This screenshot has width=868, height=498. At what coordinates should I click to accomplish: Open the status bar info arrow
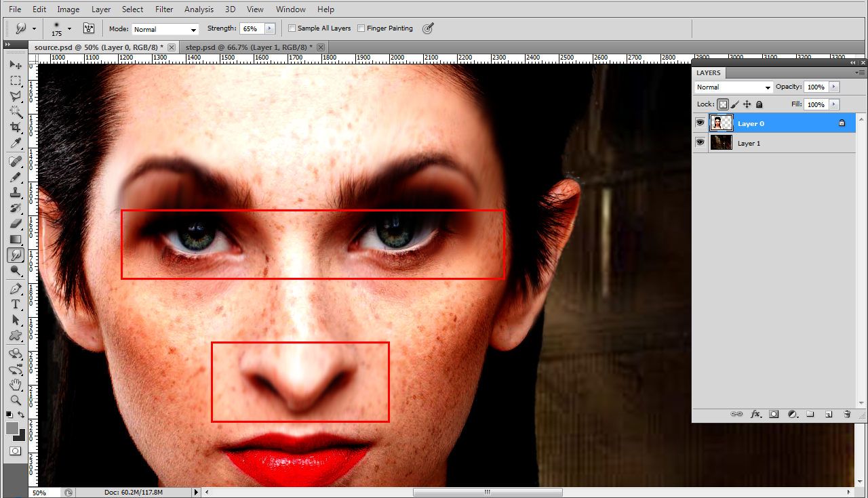click(x=196, y=493)
